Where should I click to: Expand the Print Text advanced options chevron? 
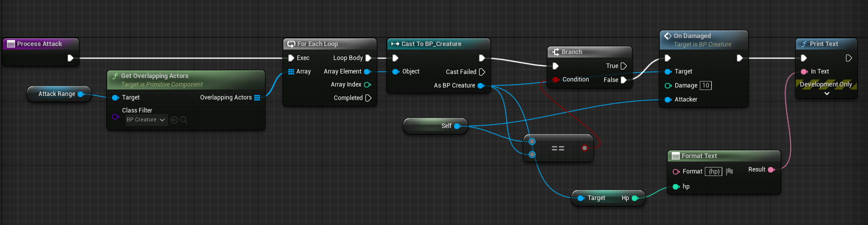(827, 93)
